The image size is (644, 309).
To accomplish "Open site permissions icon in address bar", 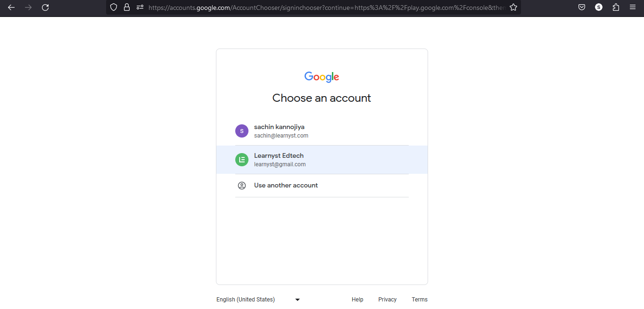I will point(140,8).
